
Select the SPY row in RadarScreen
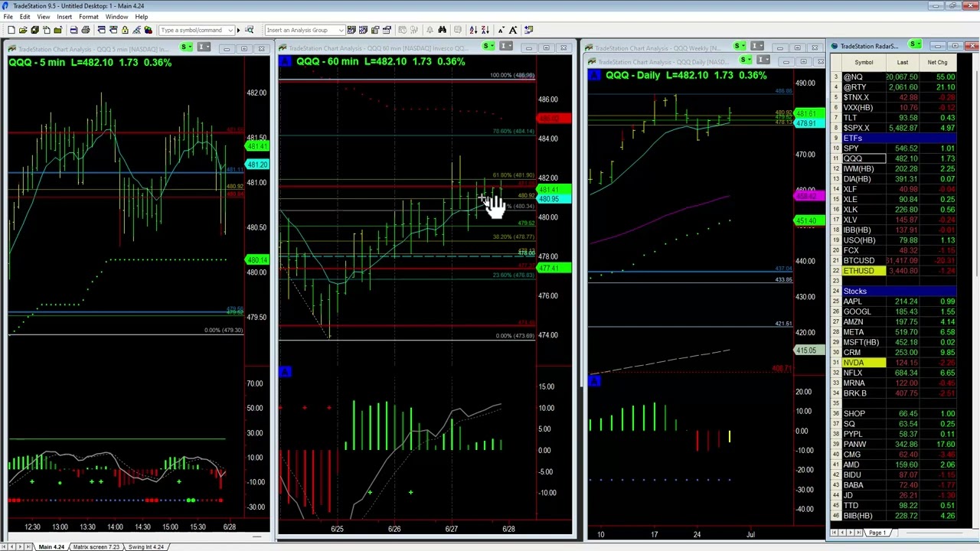[893, 148]
